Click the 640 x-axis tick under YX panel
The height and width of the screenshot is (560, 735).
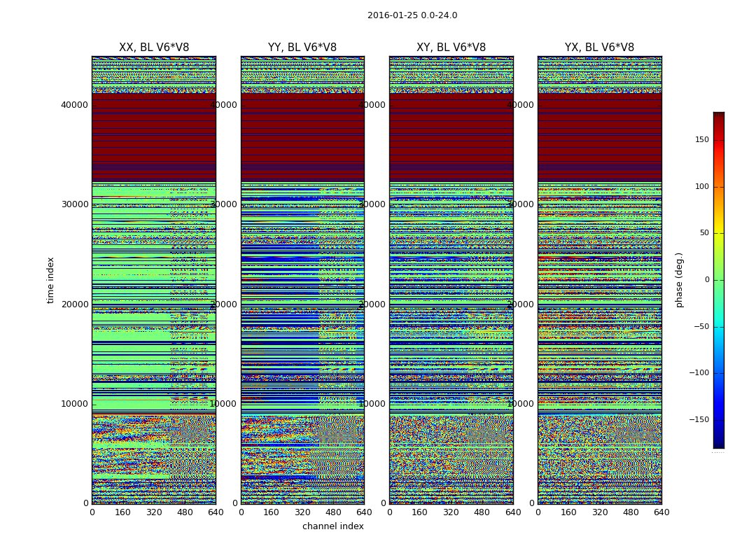click(x=661, y=512)
